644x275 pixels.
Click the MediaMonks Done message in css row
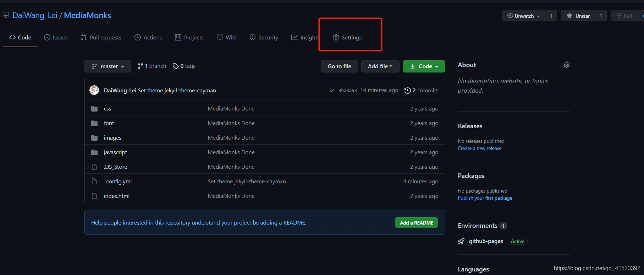231,109
